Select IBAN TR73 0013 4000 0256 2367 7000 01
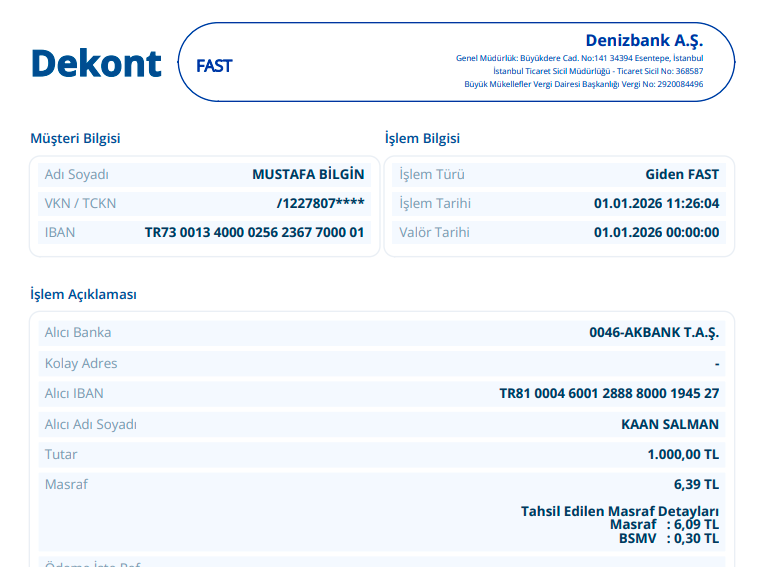Screen dimensions: 771x567 click(x=254, y=232)
